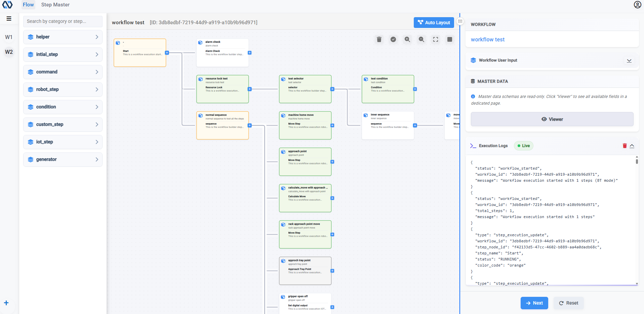Screen dimensions: 644x314
Task: Expand the generator category
Action: point(63,160)
